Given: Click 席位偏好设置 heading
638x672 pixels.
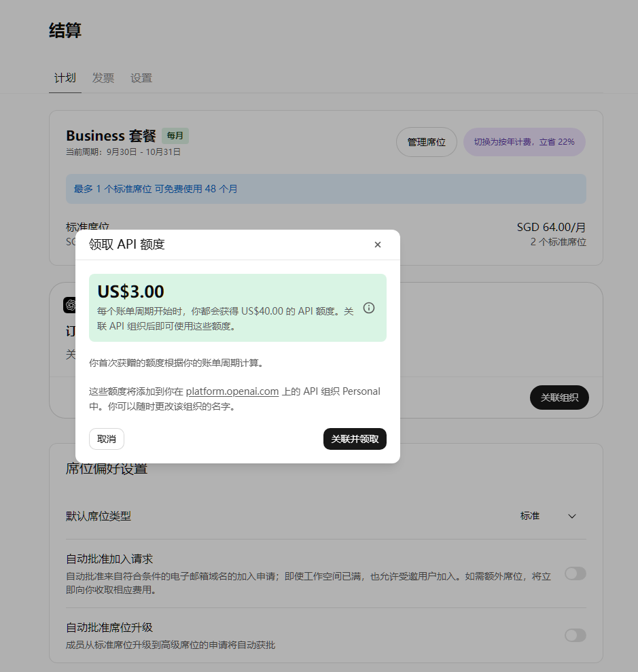Looking at the screenshot, I should click(x=106, y=469).
